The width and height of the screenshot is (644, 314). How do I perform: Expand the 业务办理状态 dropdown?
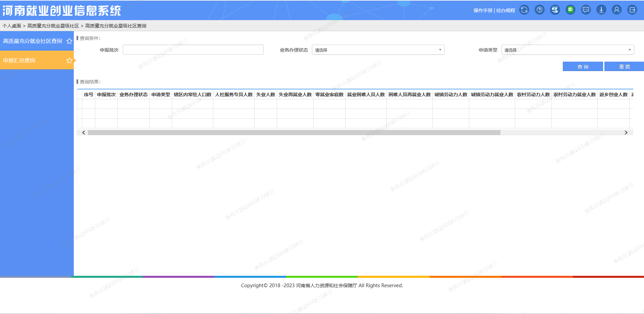pos(378,50)
